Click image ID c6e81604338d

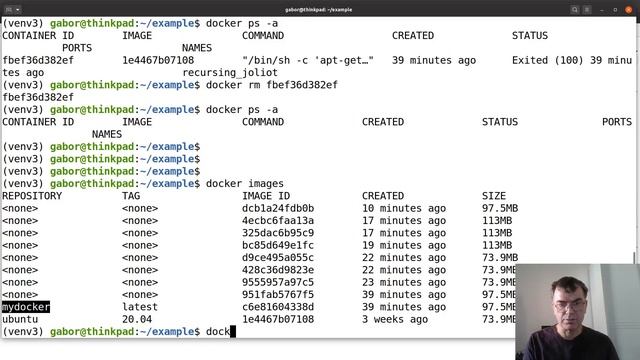278,307
